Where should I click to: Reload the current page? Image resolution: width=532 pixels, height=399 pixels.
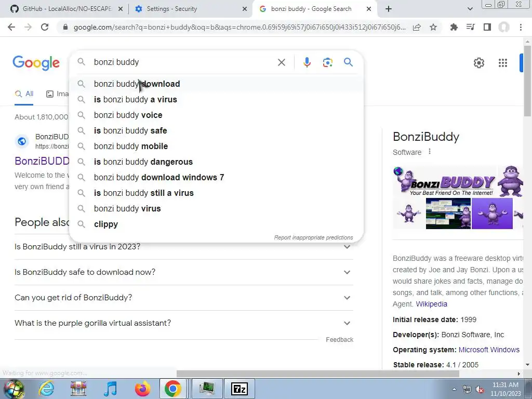click(x=45, y=27)
